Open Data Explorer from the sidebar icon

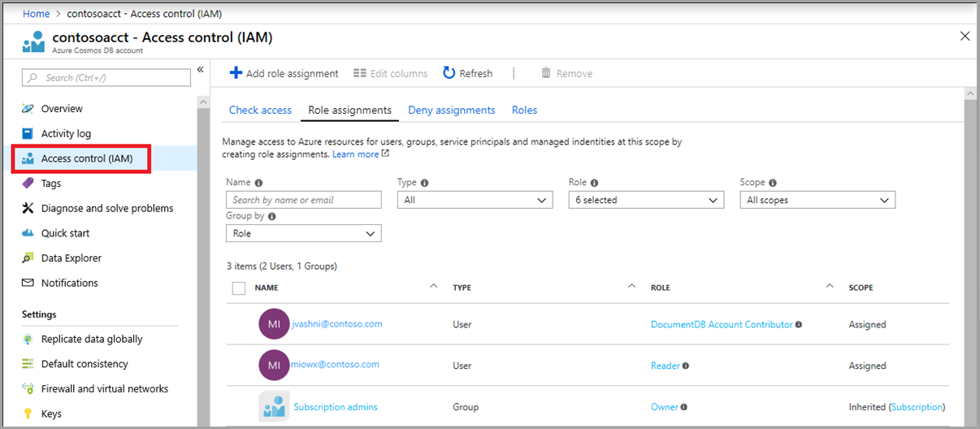tap(28, 258)
